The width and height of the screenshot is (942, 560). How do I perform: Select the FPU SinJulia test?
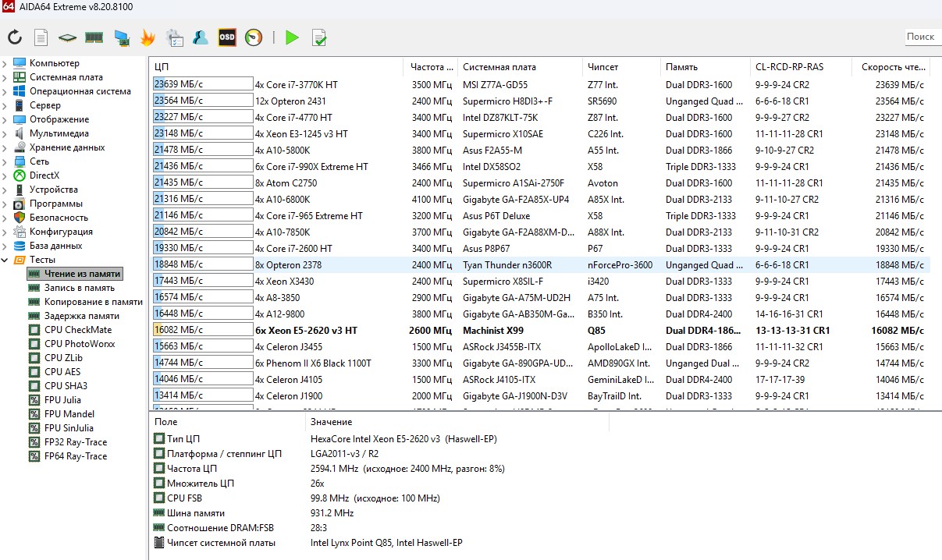[69, 428]
